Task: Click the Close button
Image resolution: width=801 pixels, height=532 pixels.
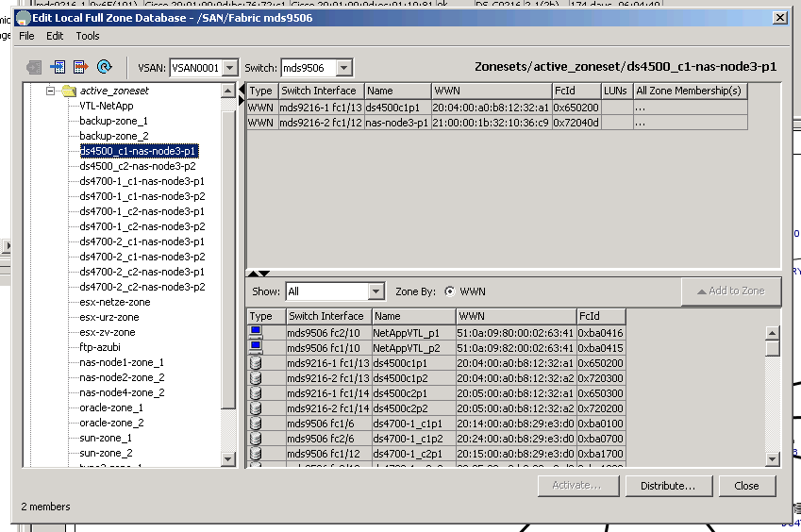Action: (x=746, y=486)
